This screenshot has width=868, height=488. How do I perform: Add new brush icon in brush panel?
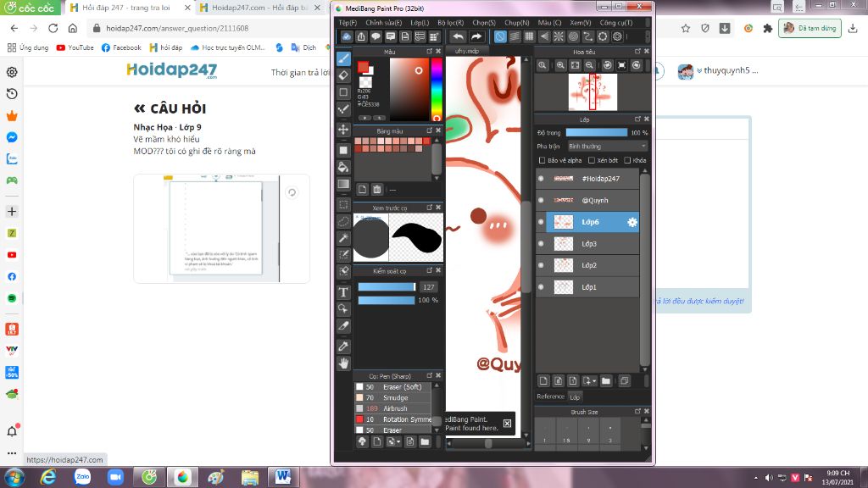click(377, 441)
